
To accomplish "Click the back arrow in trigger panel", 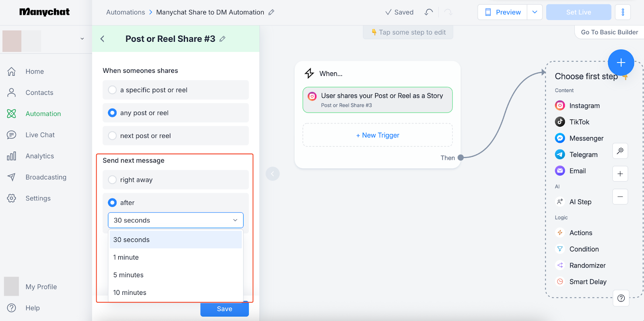I will point(102,39).
